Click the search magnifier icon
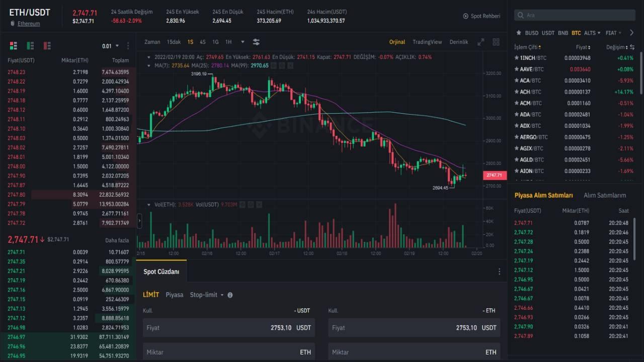The width and height of the screenshot is (644, 362). 520,16
